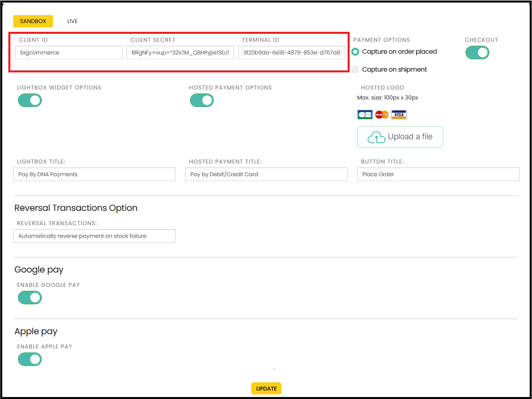The image size is (532, 399).
Task: Select Capture on shipment option
Action: pyautogui.click(x=355, y=70)
